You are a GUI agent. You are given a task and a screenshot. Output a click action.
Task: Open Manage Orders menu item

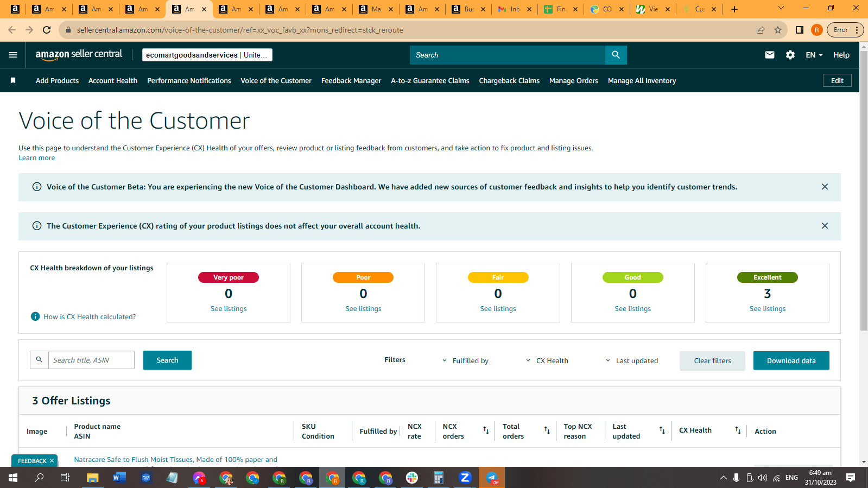574,80
